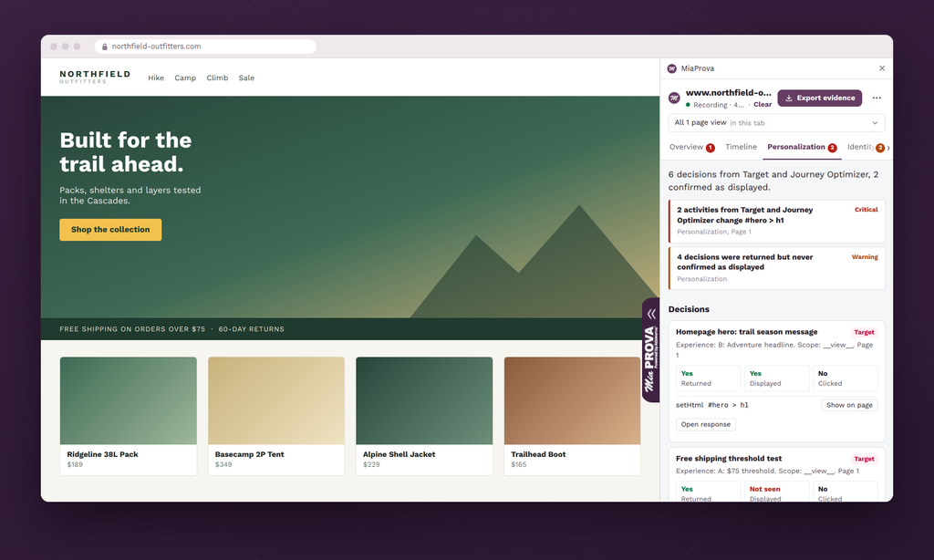Image resolution: width=934 pixels, height=560 pixels.
Task: Open the Sale nav menu item
Action: click(x=246, y=78)
